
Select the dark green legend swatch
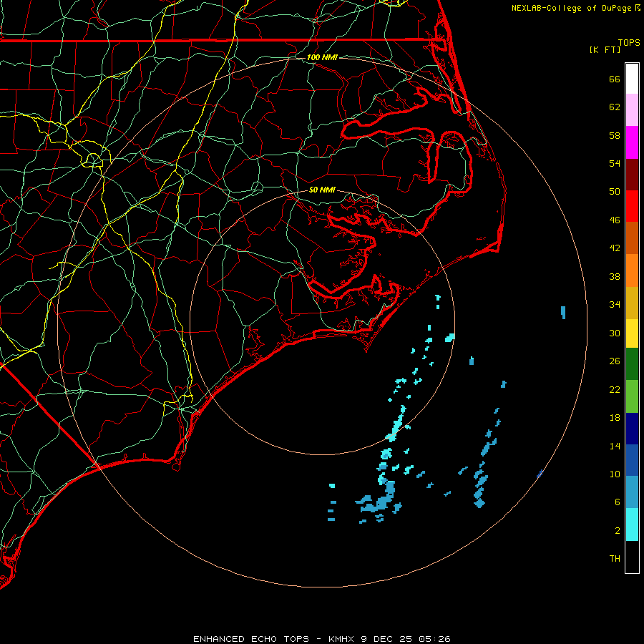[x=632, y=364]
